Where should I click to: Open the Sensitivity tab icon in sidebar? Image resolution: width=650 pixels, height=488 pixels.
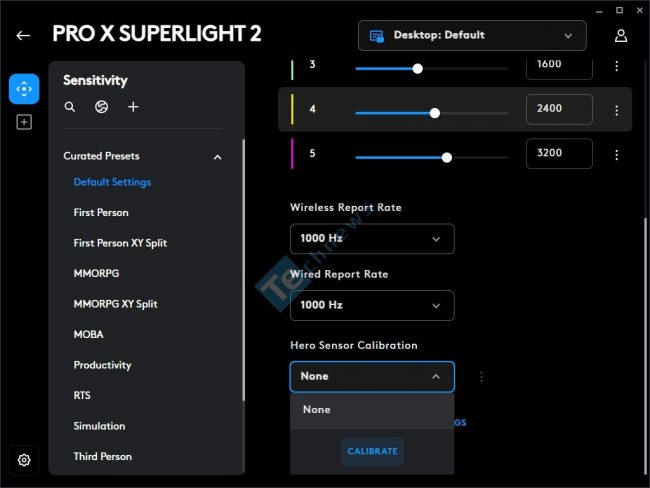(24, 89)
